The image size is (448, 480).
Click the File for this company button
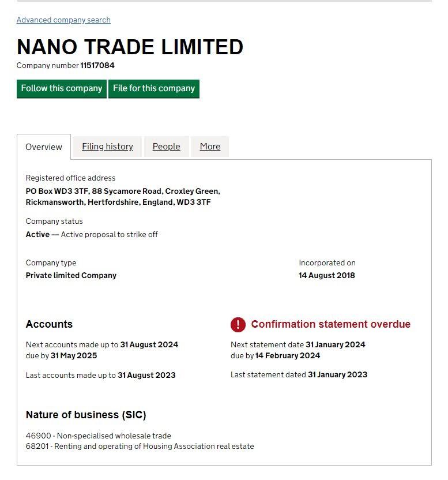click(154, 89)
